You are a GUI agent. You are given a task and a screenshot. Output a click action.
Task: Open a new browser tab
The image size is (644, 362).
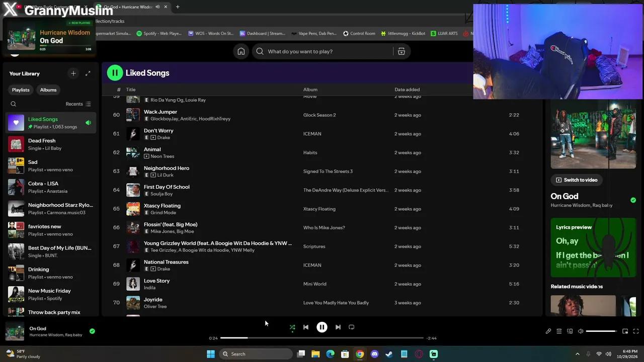[x=178, y=7]
